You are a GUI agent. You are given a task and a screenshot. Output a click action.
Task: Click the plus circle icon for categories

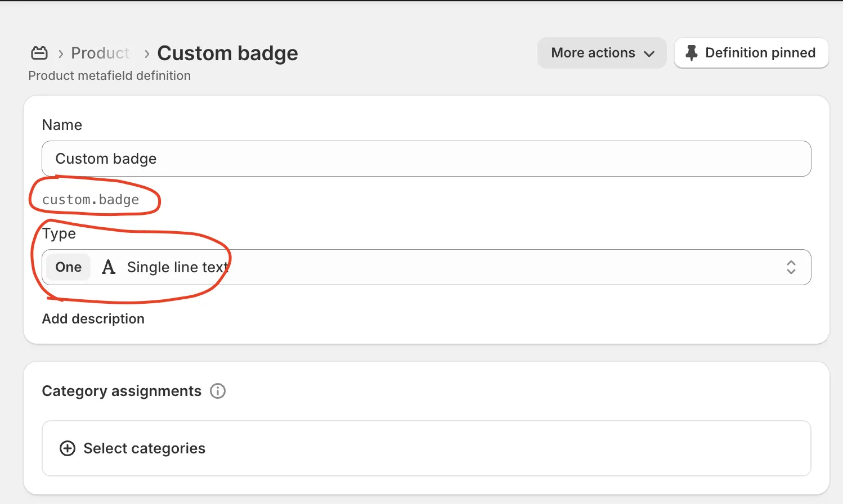[68, 448]
